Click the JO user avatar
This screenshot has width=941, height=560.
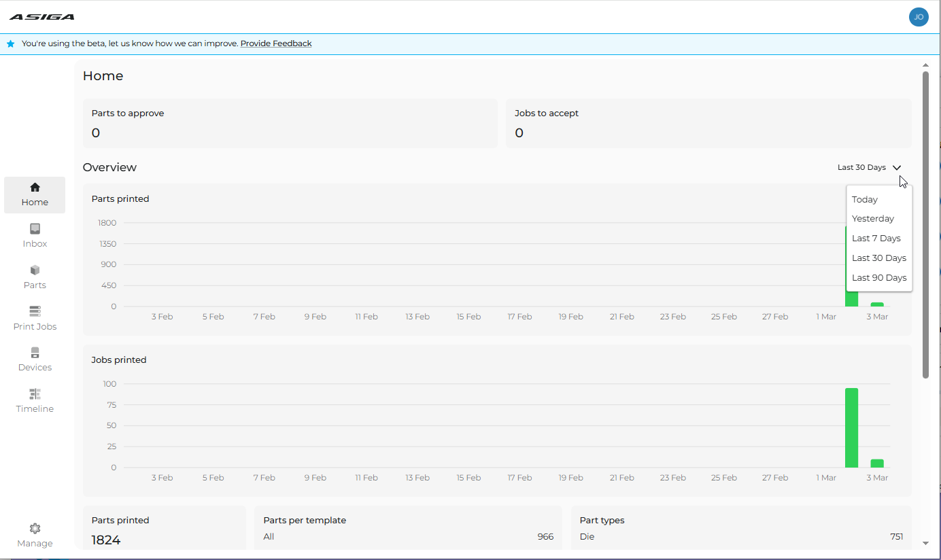coord(919,17)
